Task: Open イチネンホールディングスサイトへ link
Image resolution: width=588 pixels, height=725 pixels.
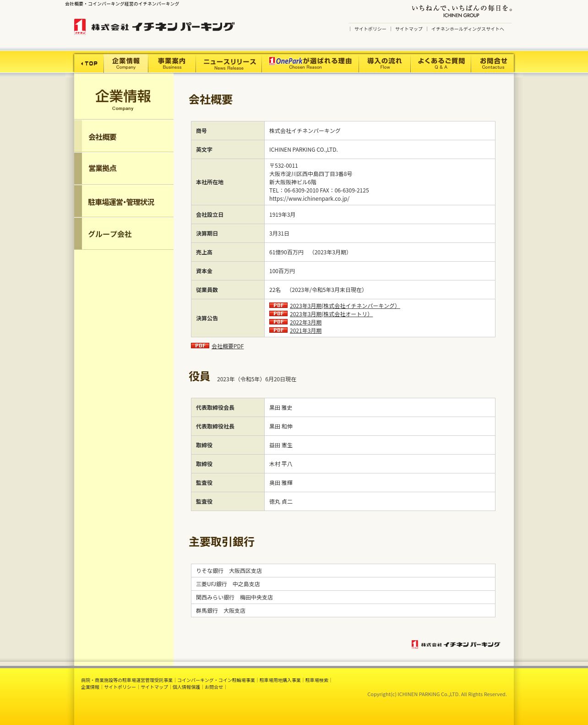Action: 468,29
